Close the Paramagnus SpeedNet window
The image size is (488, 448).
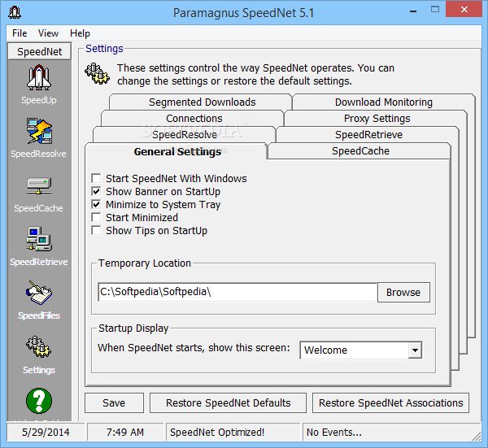(464, 9)
